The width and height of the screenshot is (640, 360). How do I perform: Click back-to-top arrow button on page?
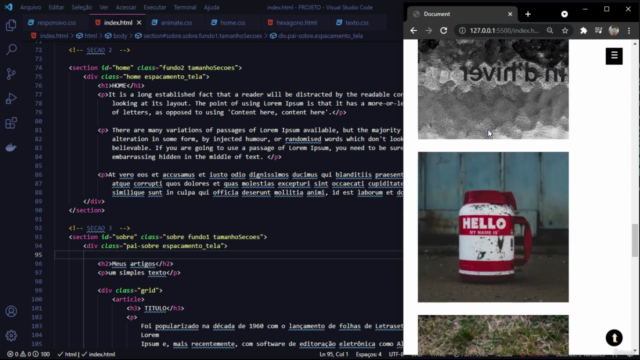[x=614, y=338]
